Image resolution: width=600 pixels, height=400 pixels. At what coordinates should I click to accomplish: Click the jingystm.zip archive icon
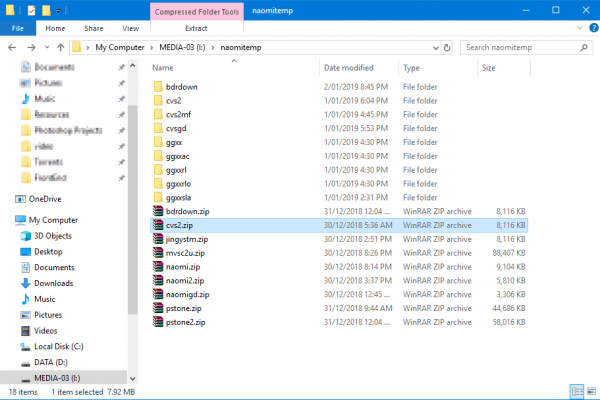(x=158, y=238)
